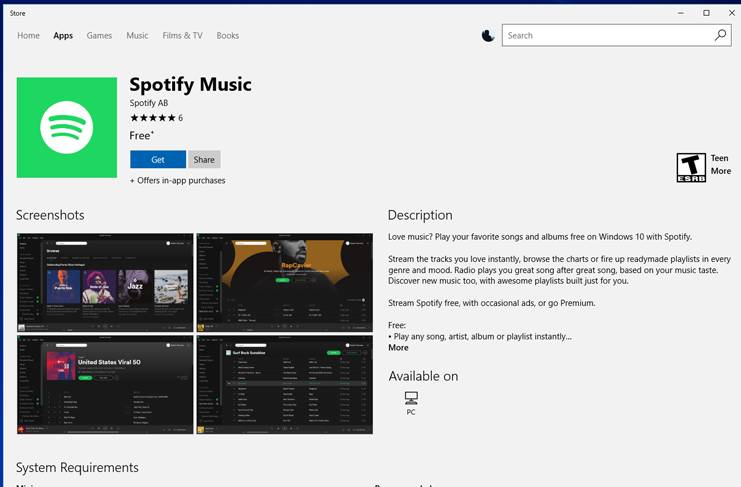Click 'Stream Spotify free, with occasional ads' line
The width and height of the screenshot is (741, 487).
click(491, 303)
